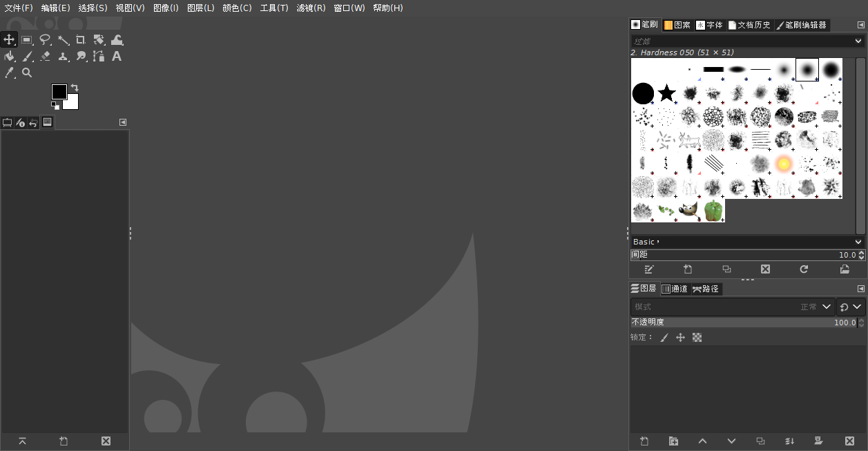
Task: Select the Free Select lasso tool
Action: click(45, 40)
